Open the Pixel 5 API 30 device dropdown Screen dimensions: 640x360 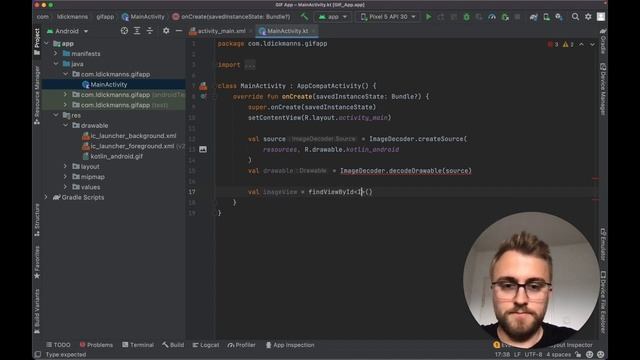pos(388,17)
